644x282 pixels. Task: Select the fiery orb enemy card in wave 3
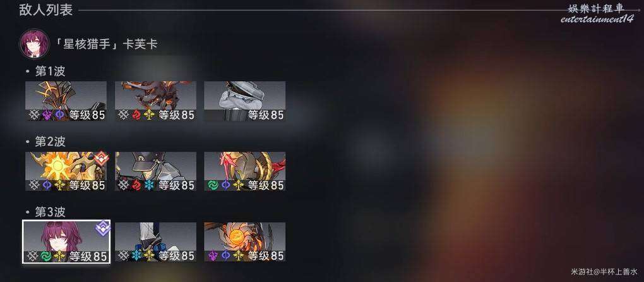point(245,242)
